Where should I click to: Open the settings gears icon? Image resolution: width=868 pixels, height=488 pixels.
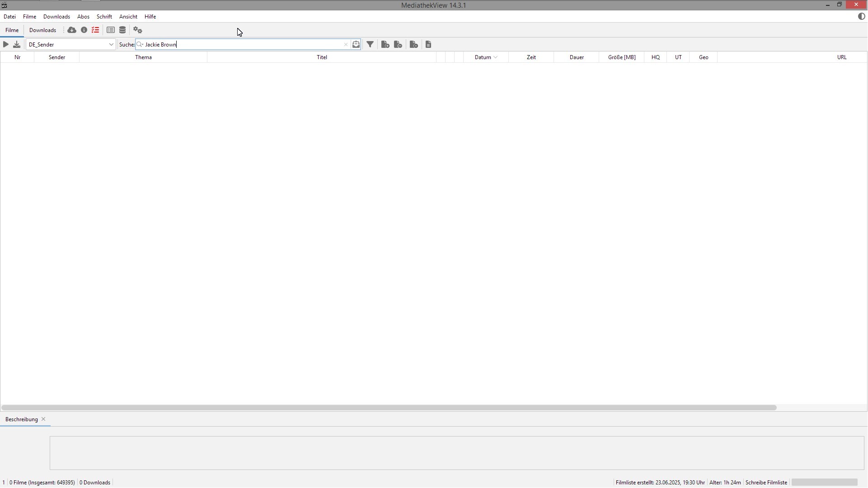[138, 30]
